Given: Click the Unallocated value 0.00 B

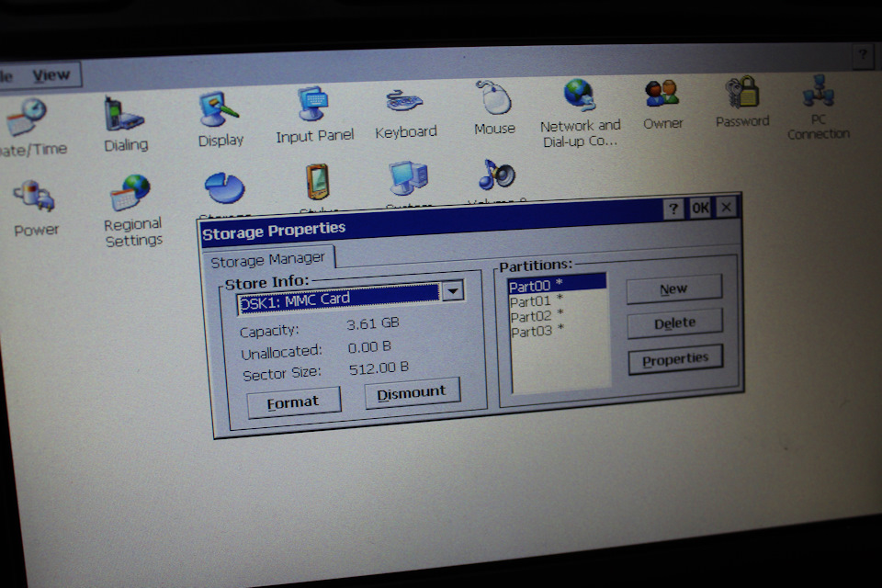Looking at the screenshot, I should point(369,346).
